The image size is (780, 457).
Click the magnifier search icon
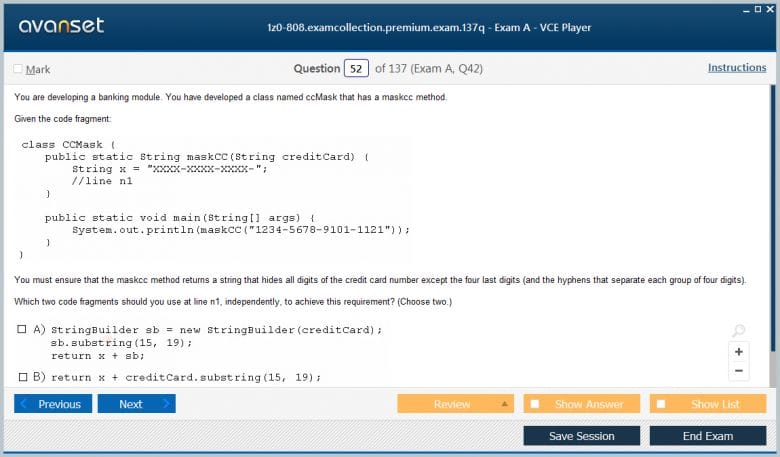coord(739,330)
